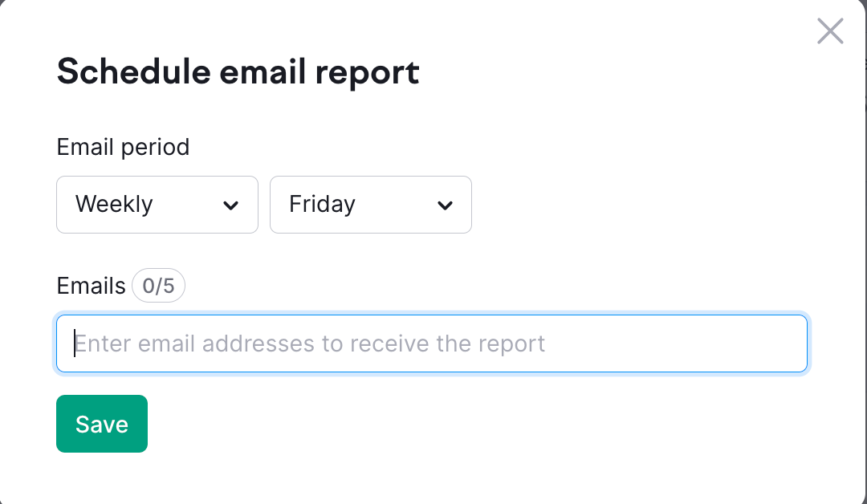The height and width of the screenshot is (504, 867).
Task: Close the Schedule email report dialog
Action: coord(830,31)
